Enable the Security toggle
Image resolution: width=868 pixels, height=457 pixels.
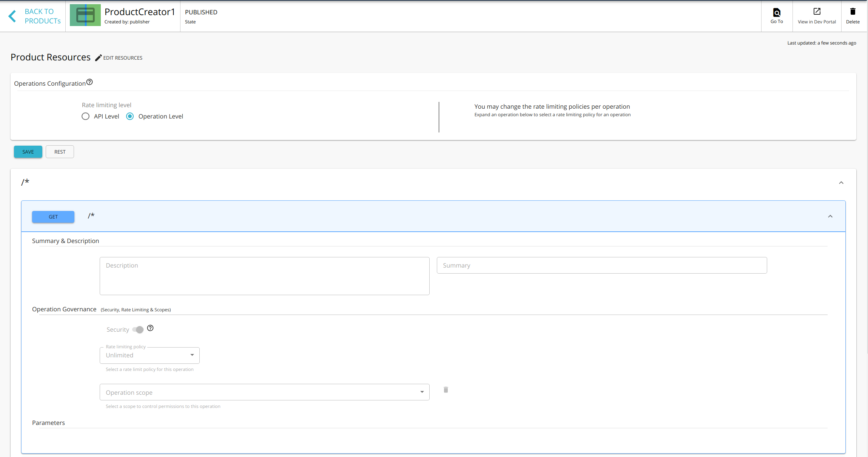(138, 329)
